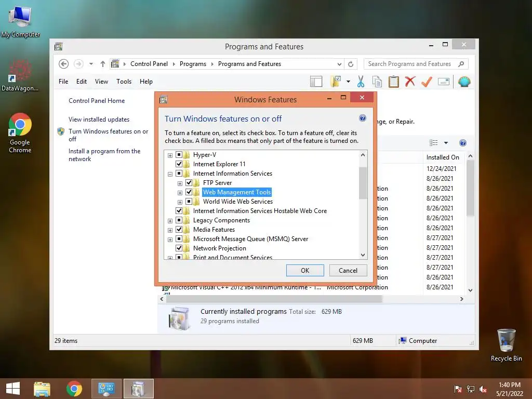Click the view options list icon

click(x=434, y=143)
